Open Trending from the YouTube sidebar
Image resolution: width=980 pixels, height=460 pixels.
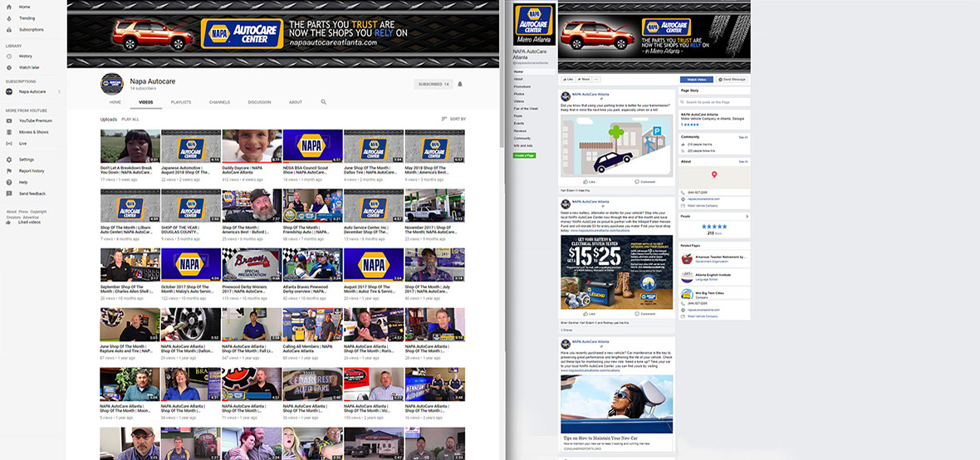[x=9, y=17]
